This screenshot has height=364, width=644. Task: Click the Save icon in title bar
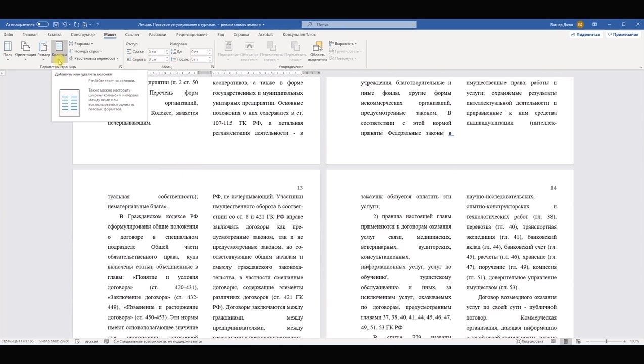coord(56,24)
